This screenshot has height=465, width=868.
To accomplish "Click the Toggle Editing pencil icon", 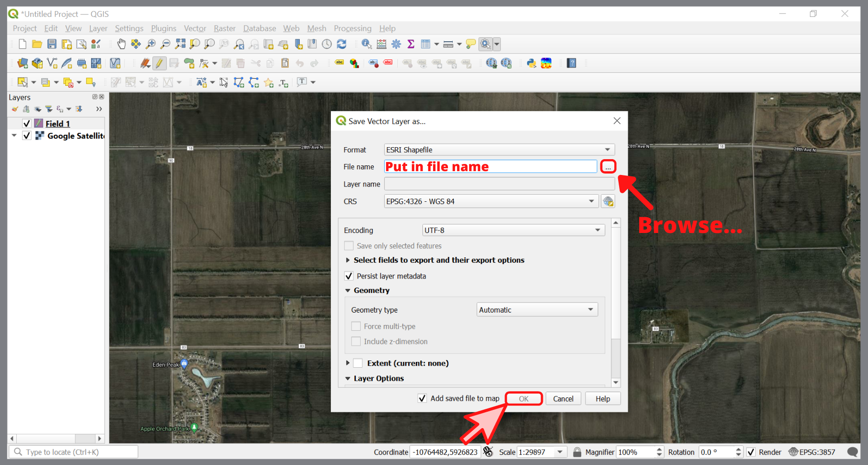I will click(x=160, y=63).
